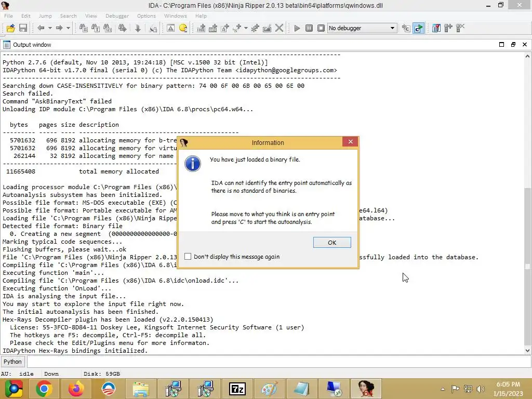Screen dimensions: 532x399
Task: Close the Output window panel
Action: (x=525, y=45)
